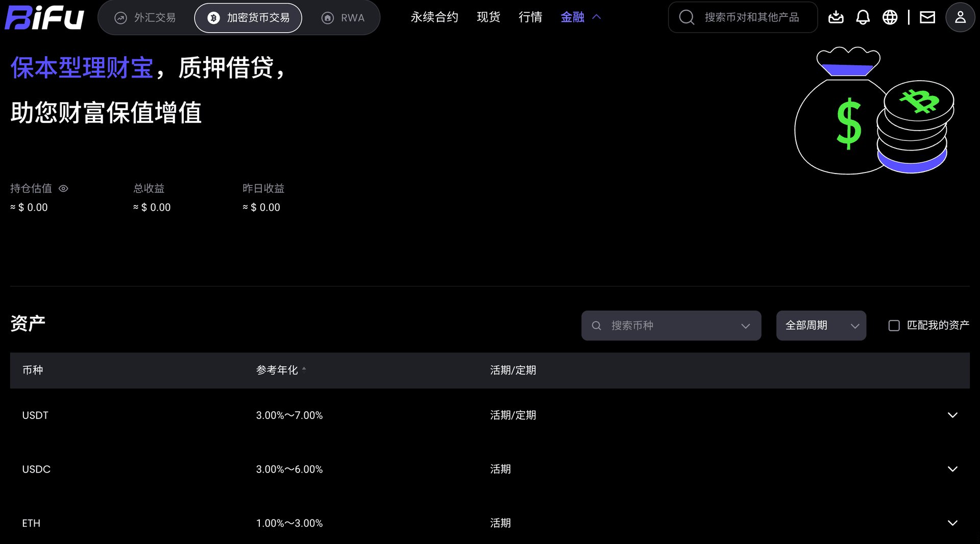Open the language globe icon
The image size is (980, 544).
click(890, 17)
